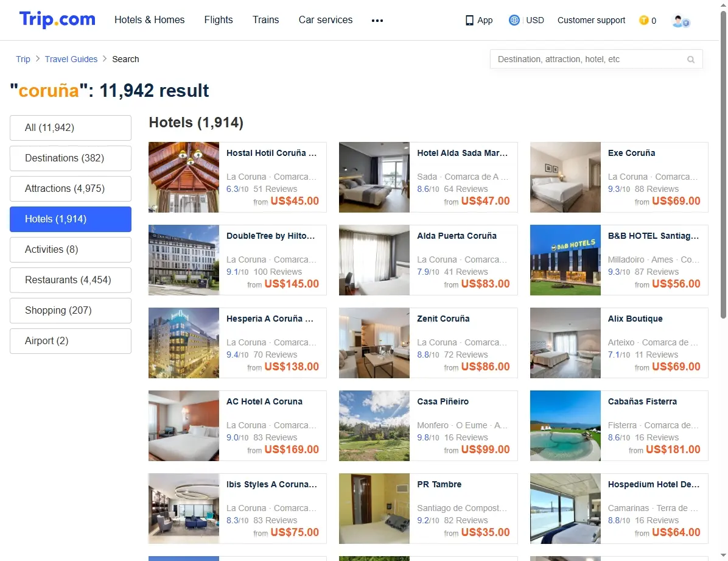This screenshot has width=728, height=561.
Task: Click US$169.00 AC Hotel price
Action: [292, 450]
